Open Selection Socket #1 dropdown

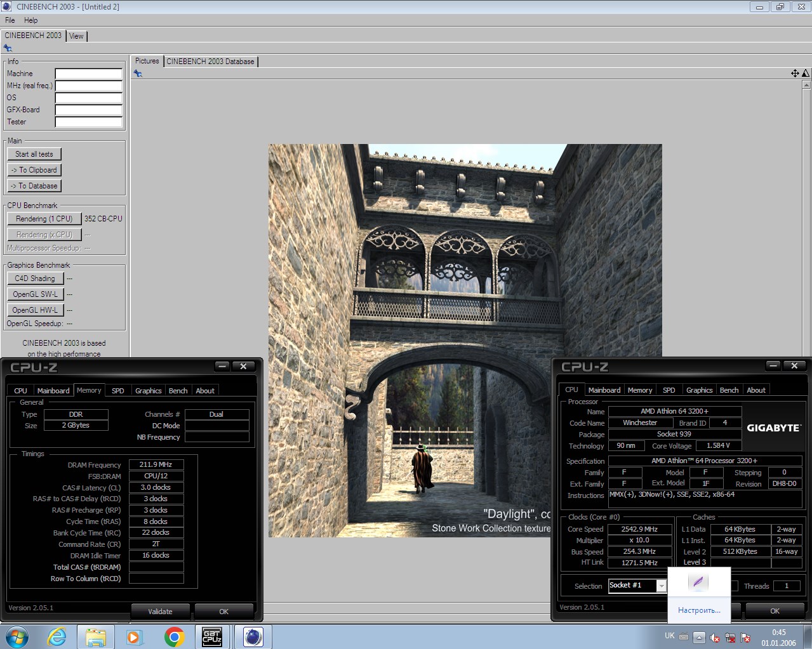tap(637, 586)
